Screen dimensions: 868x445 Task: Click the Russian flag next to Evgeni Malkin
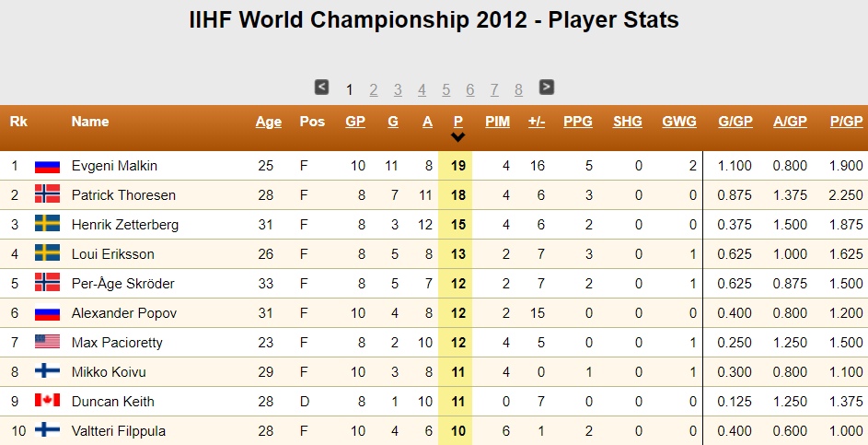pos(47,166)
